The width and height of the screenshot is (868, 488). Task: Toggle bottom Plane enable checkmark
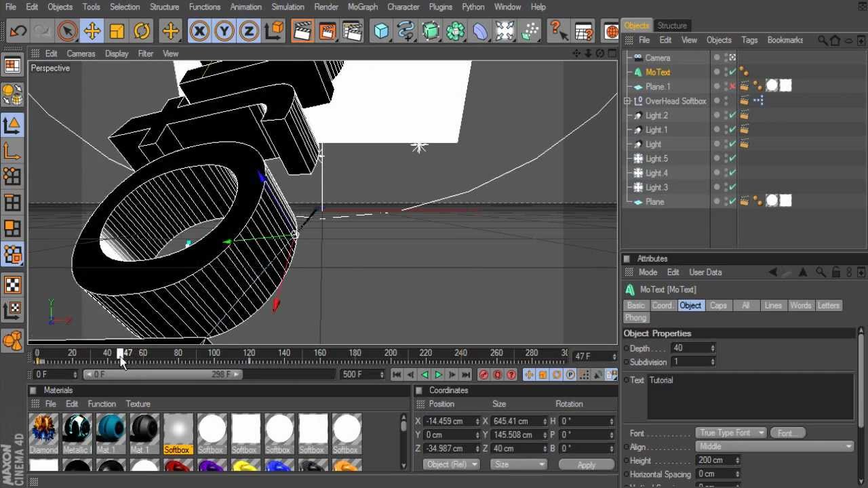coord(732,202)
